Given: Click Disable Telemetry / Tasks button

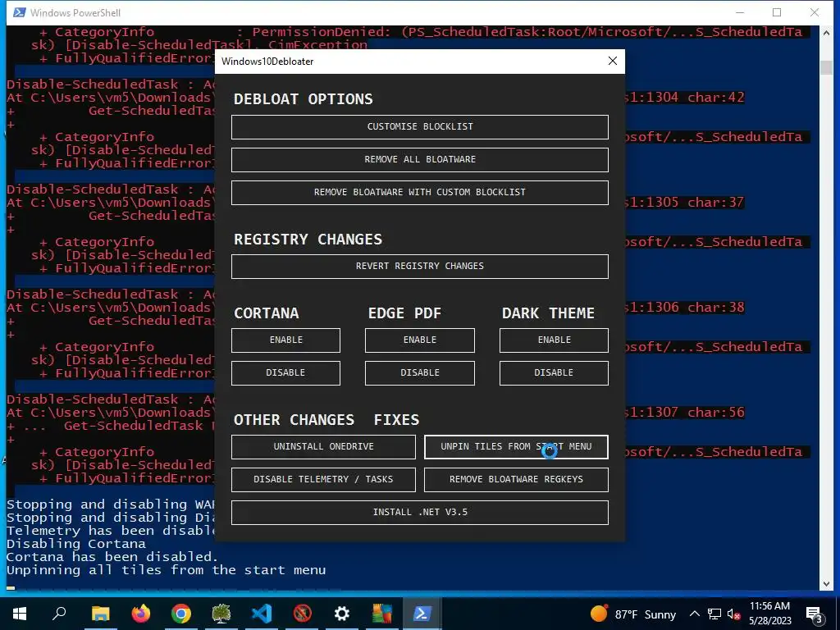Looking at the screenshot, I should point(323,479).
